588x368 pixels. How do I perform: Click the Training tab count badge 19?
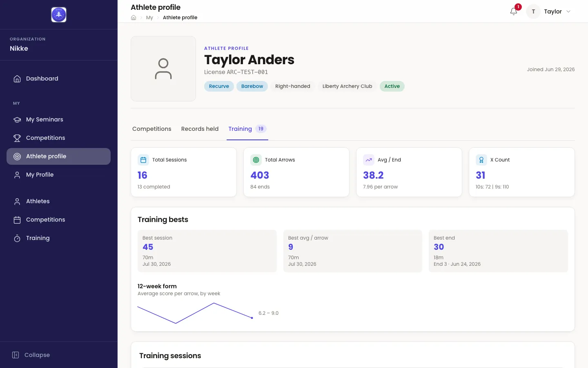(x=261, y=129)
